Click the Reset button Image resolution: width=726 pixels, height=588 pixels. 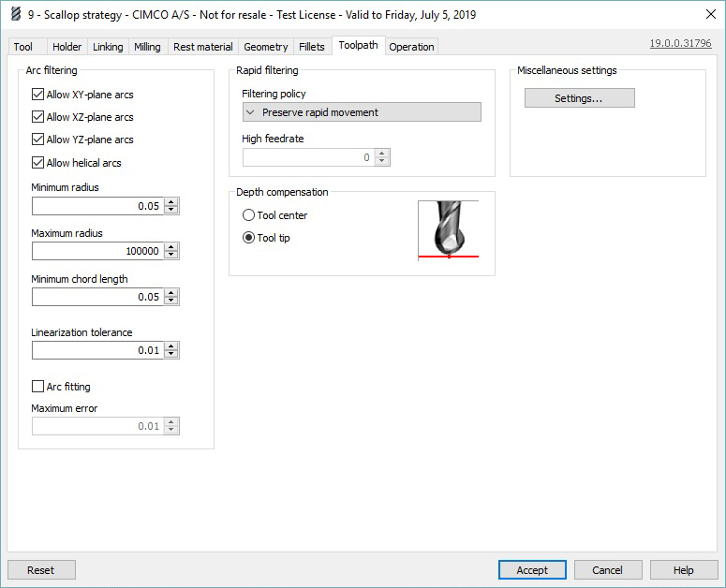41,570
